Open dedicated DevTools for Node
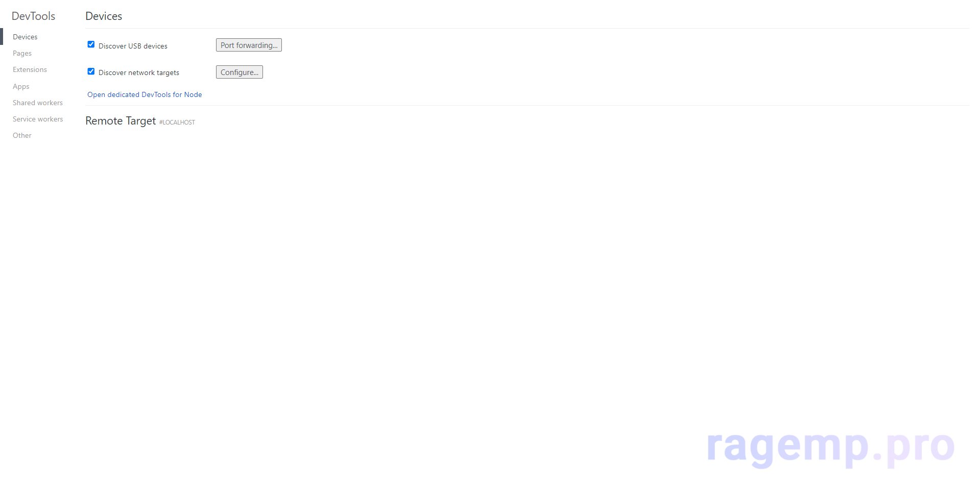 click(x=145, y=94)
